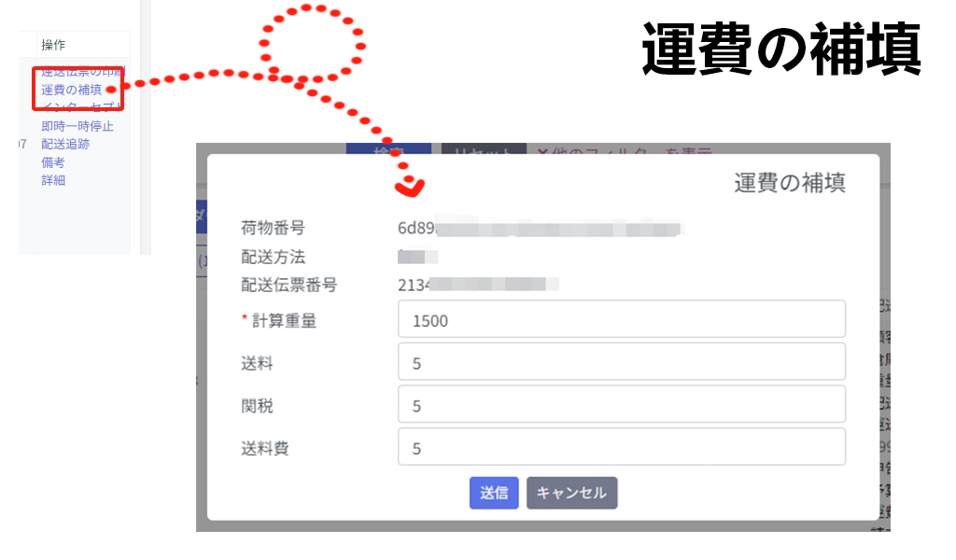Click the 操作 column header

[53, 45]
